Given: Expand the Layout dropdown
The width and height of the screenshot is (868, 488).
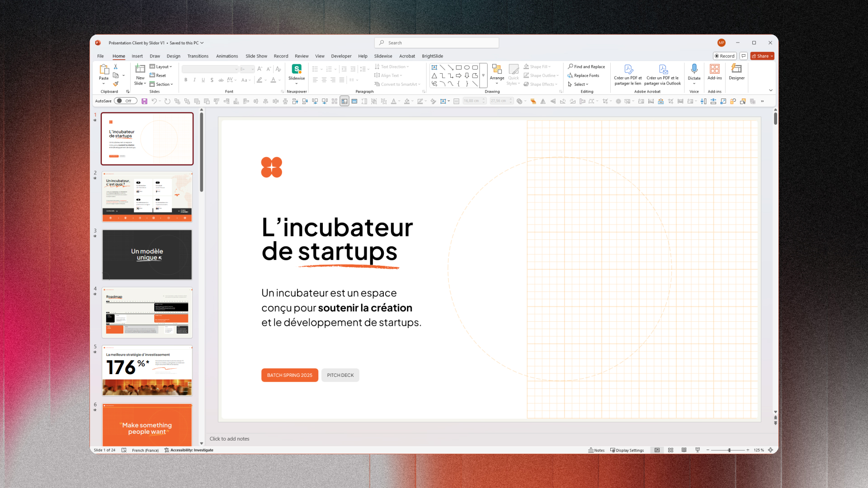Looking at the screenshot, I should 161,67.
